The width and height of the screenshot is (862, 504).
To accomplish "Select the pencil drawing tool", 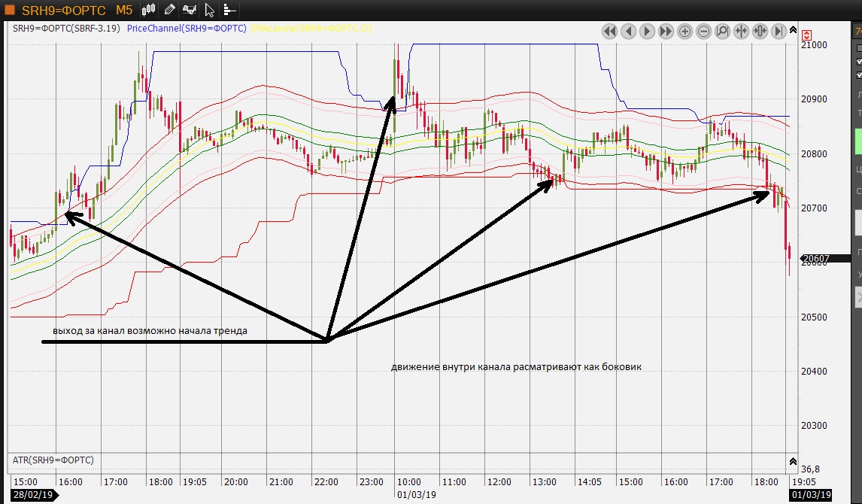I will tap(170, 10).
